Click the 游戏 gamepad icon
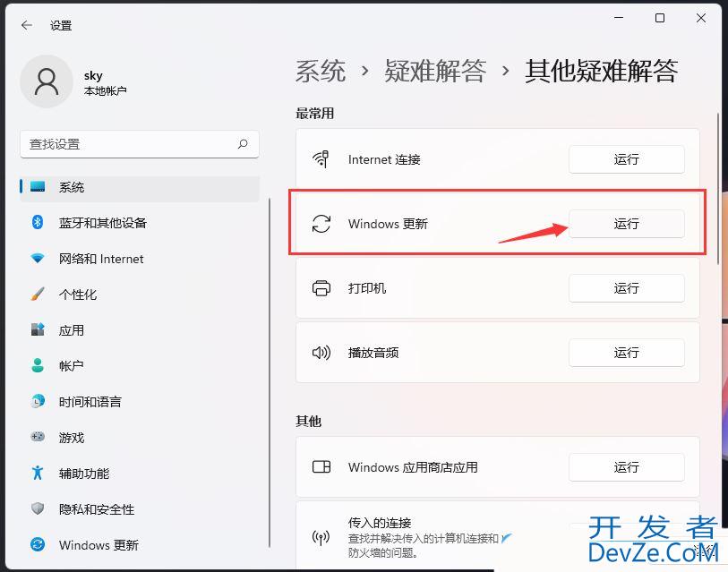Viewport: 728px width, 572px height. click(x=38, y=437)
